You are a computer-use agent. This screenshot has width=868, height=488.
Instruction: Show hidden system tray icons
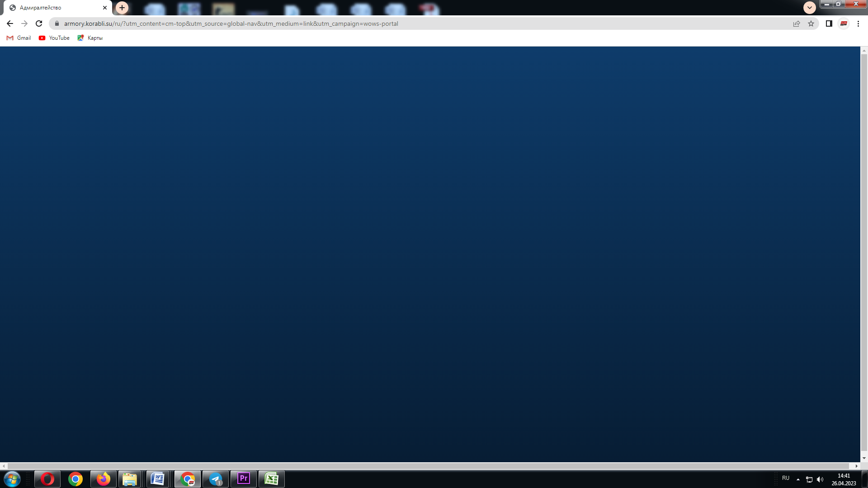798,479
